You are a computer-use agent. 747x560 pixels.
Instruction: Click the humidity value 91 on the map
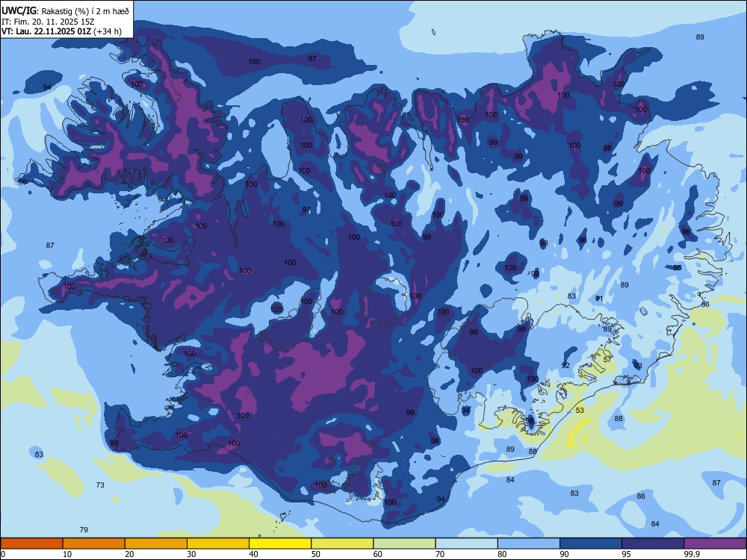[599, 298]
